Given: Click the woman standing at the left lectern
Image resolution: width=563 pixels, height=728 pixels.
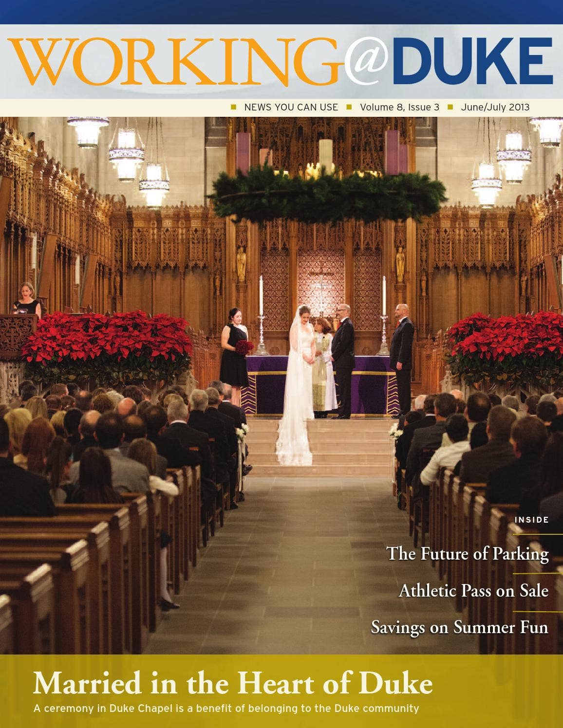Looking at the screenshot, I should 27,299.
